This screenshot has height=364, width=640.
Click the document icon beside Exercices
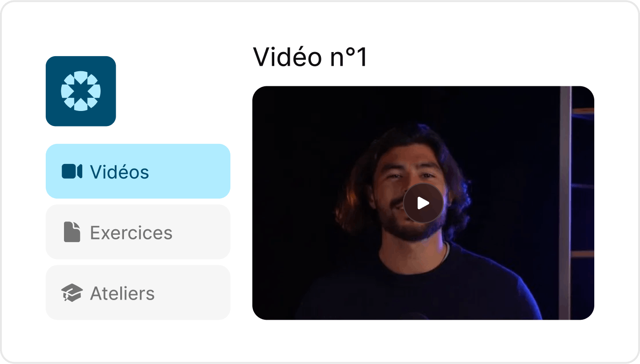pyautogui.click(x=72, y=232)
